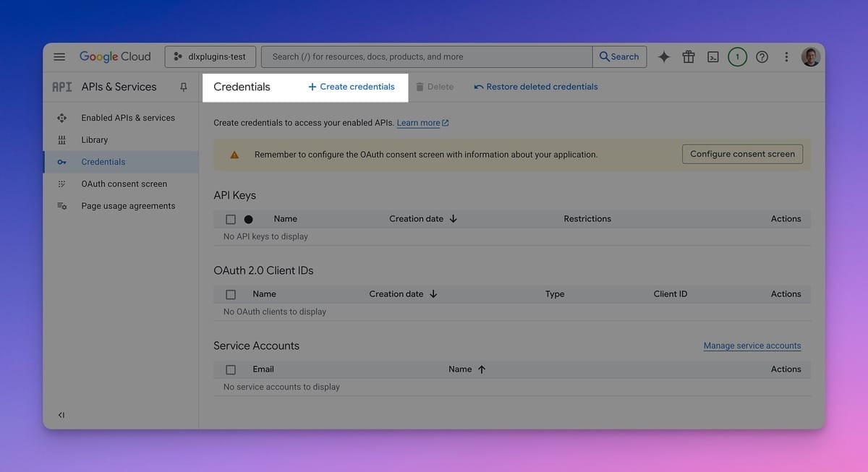Screen dimensions: 868x472
Task: Check the Service Accounts select-all checkbox
Action: (231, 369)
